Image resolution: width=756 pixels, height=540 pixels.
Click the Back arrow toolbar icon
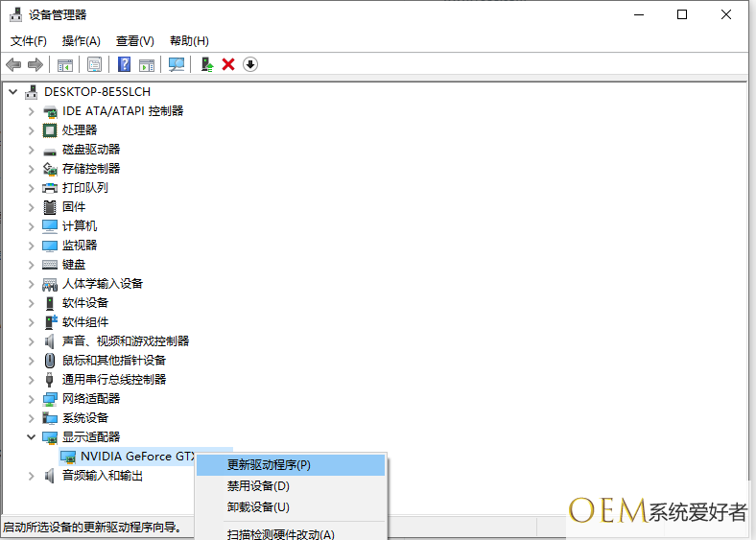point(13,64)
